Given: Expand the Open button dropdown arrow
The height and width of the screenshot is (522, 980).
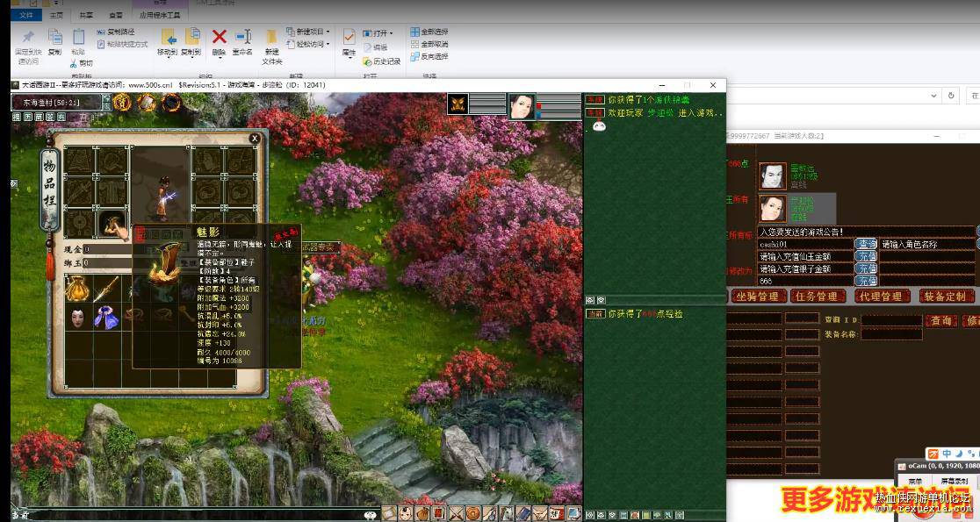Looking at the screenshot, I should click(x=392, y=33).
